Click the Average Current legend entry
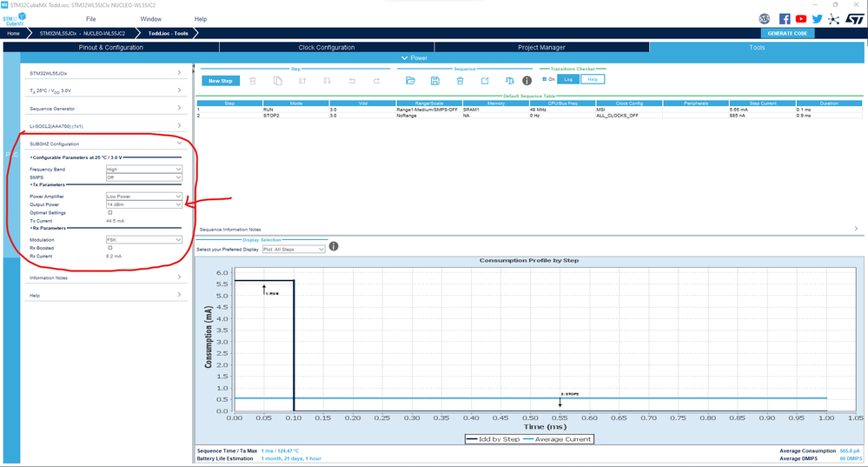Screen dimensions: 868x467 [557, 439]
